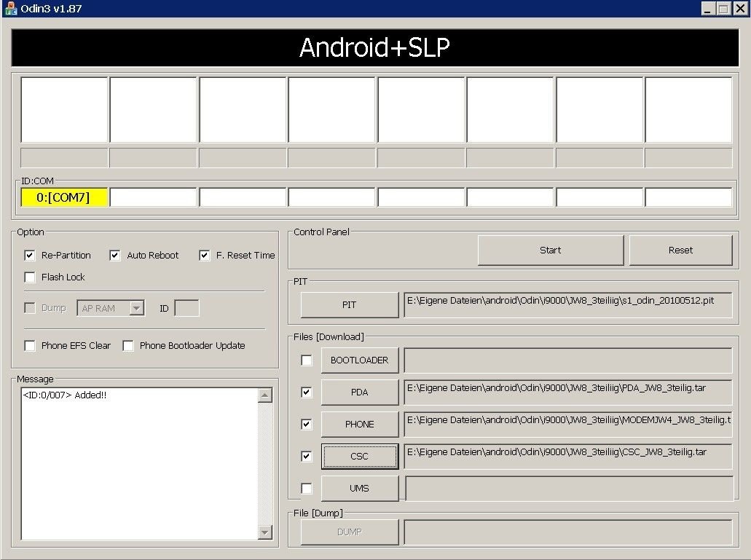The height and width of the screenshot is (560, 751).
Task: Click the Dump ID input box
Action: point(186,308)
